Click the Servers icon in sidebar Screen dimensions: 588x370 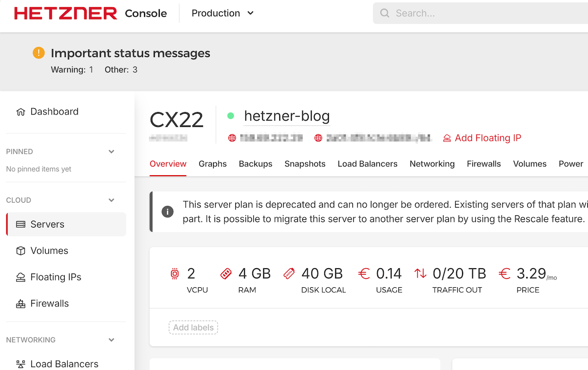(x=21, y=224)
